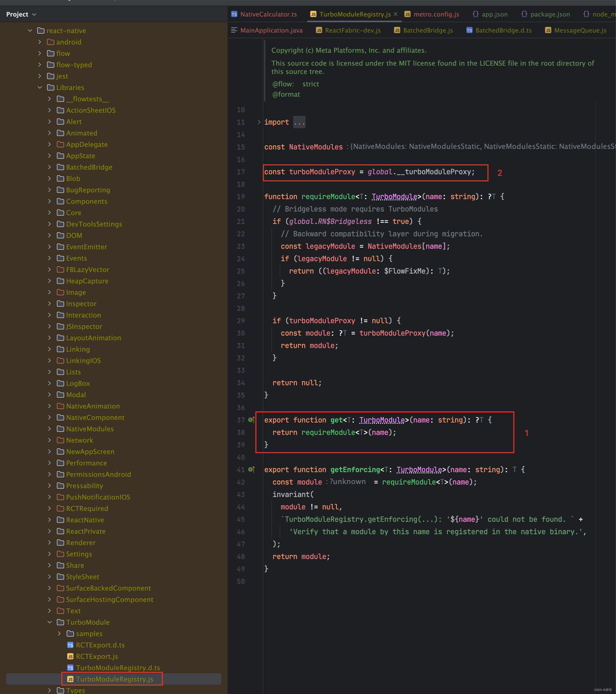This screenshot has width=616, height=694.
Task: Open MessageQueue.js tab
Action: [577, 31]
